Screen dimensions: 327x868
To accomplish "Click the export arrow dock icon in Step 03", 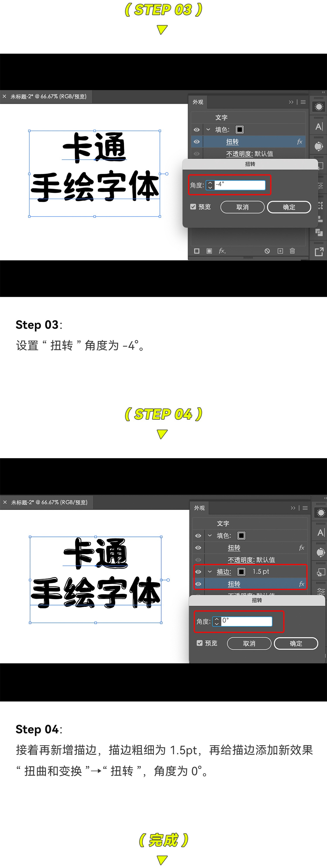I will click(319, 252).
